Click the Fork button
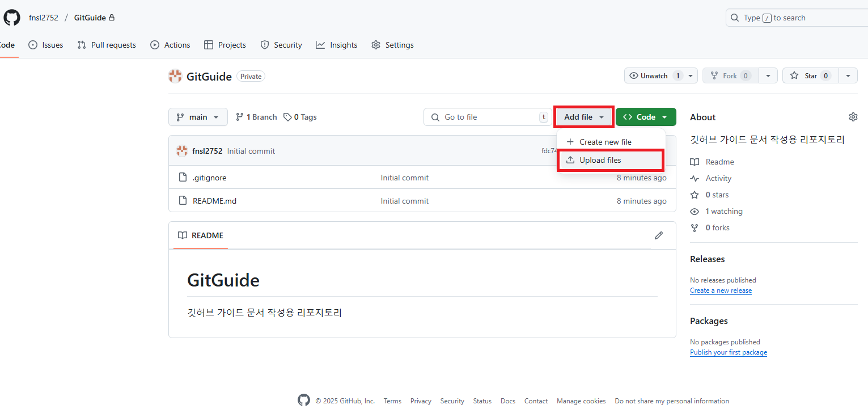This screenshot has height=413, width=868. point(731,75)
